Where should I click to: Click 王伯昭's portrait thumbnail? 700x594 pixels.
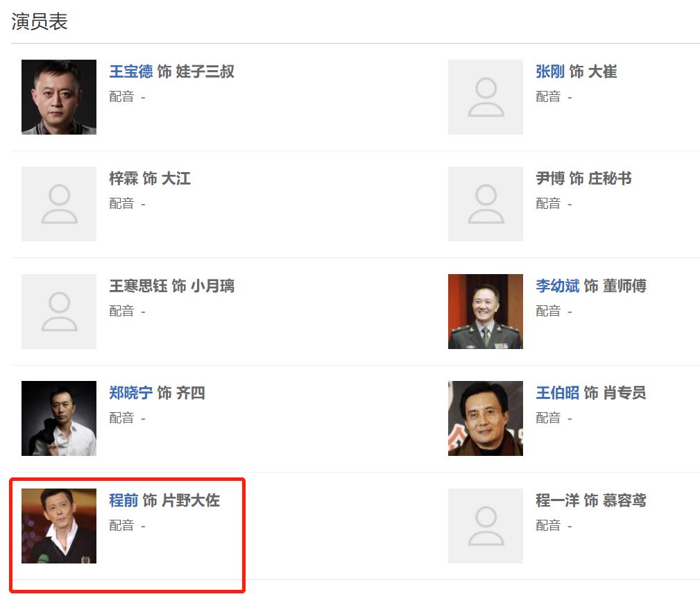(x=486, y=418)
